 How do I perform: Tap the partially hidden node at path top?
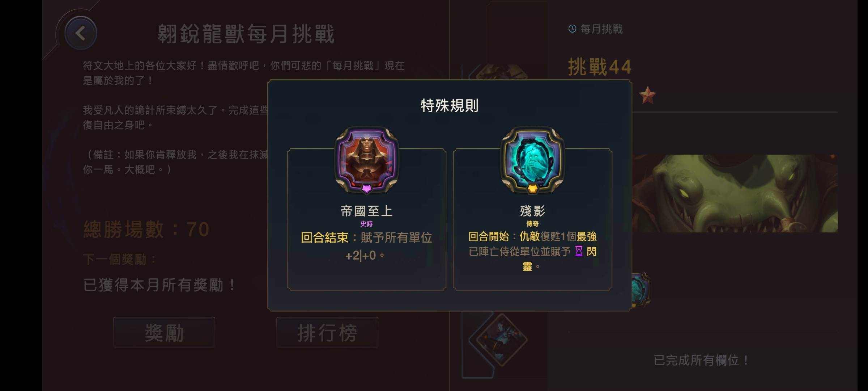[501, 72]
